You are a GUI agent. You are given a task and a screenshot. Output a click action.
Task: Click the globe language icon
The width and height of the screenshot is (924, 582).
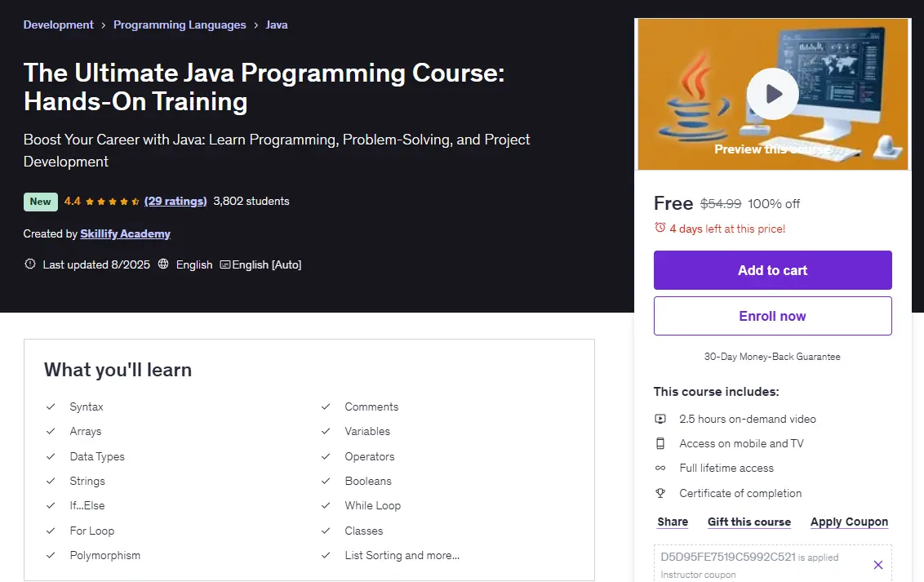click(163, 264)
